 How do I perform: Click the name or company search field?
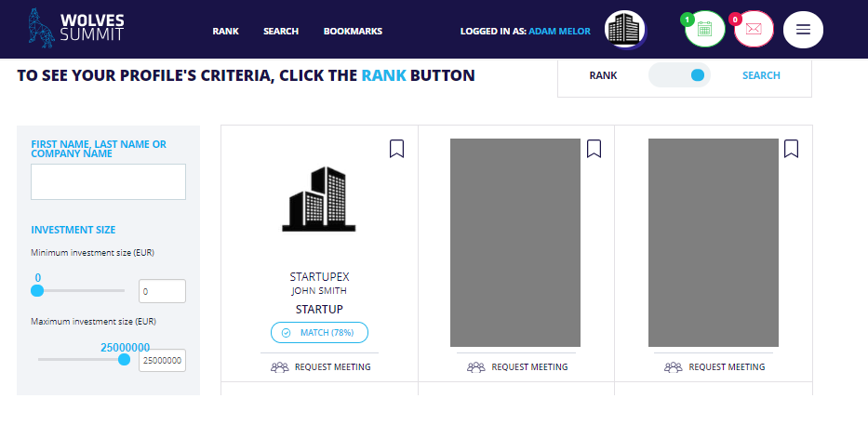pyautogui.click(x=108, y=181)
